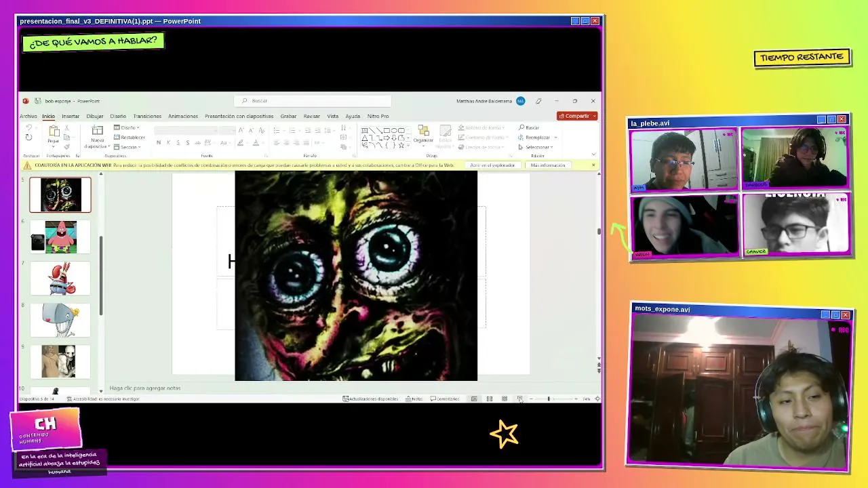Click the increase font size icon

242,130
